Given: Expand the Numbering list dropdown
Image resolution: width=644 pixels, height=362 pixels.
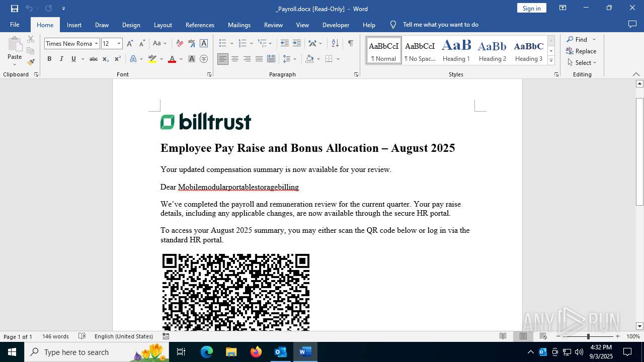Looking at the screenshot, I should click(x=251, y=44).
